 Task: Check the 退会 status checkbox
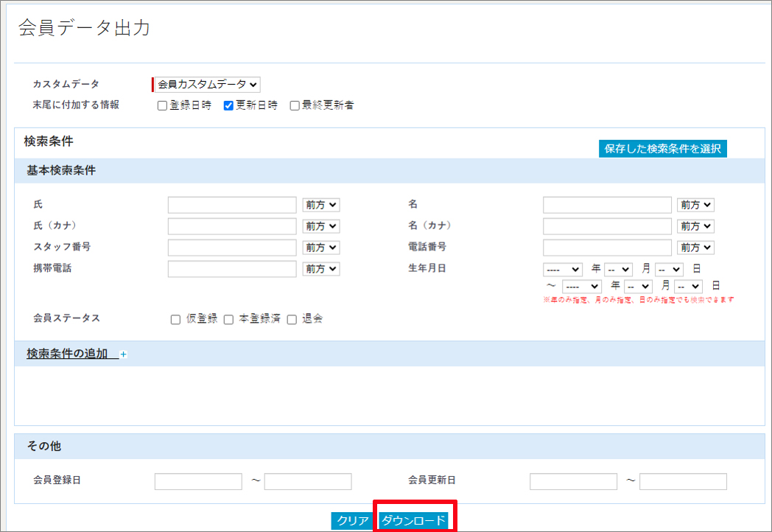tap(292, 320)
